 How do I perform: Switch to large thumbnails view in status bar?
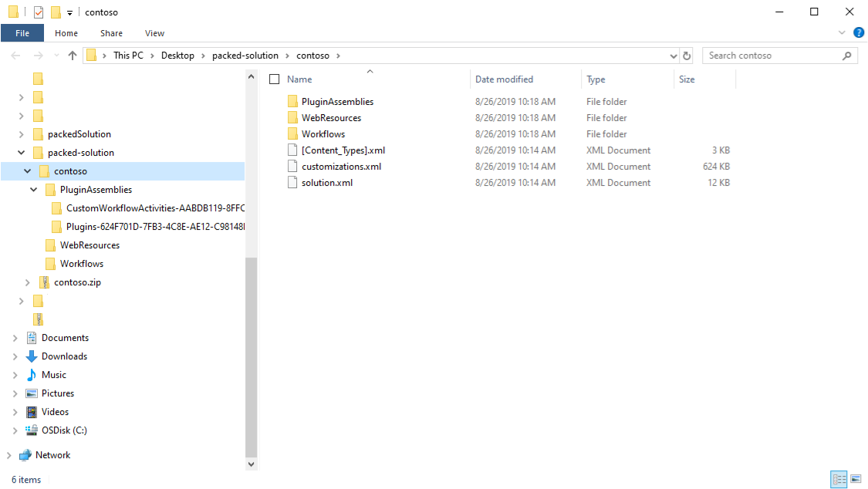[x=855, y=479]
